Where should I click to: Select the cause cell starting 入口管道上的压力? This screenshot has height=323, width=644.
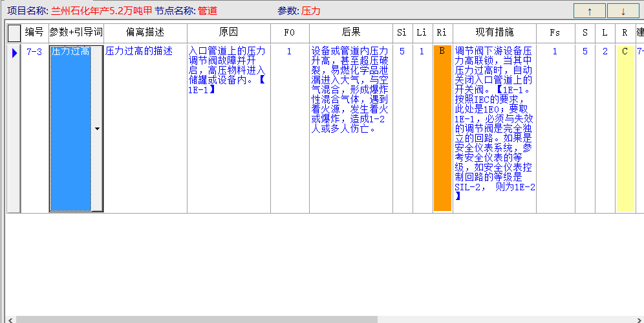click(229, 128)
